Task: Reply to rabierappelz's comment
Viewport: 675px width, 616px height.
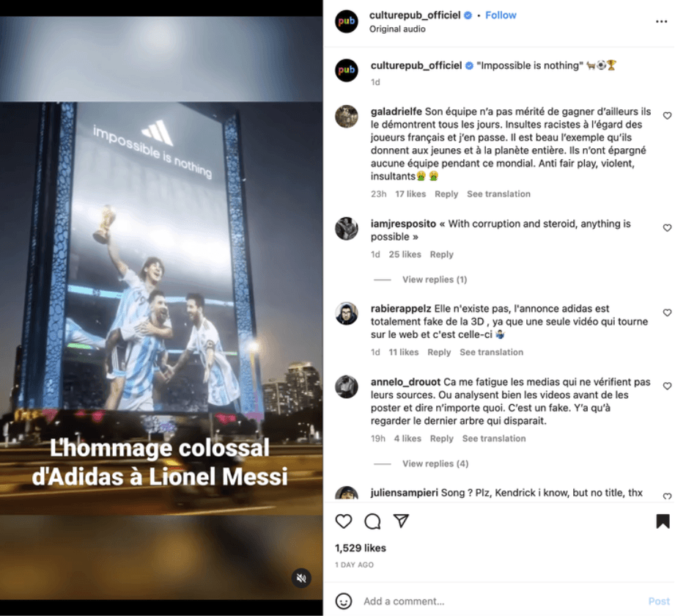Action: 439,352
